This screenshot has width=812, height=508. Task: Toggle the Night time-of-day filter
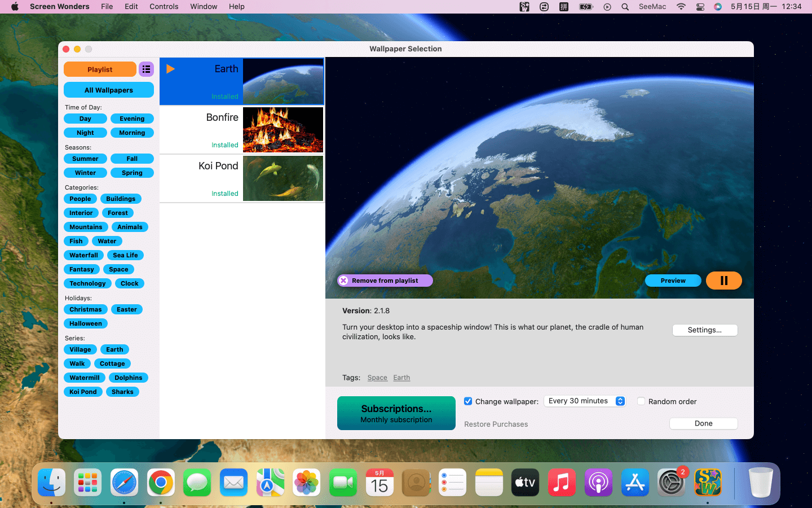(x=85, y=133)
